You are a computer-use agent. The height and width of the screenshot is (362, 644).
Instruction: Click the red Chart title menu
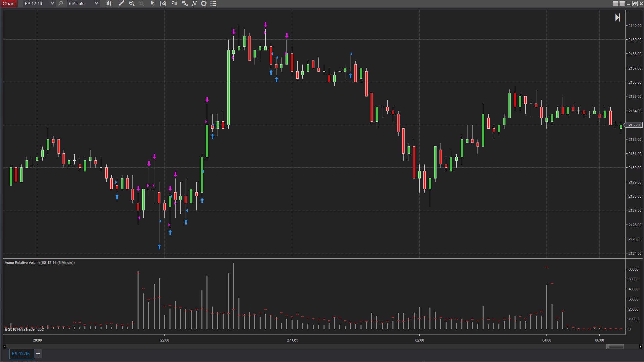pos(9,3)
